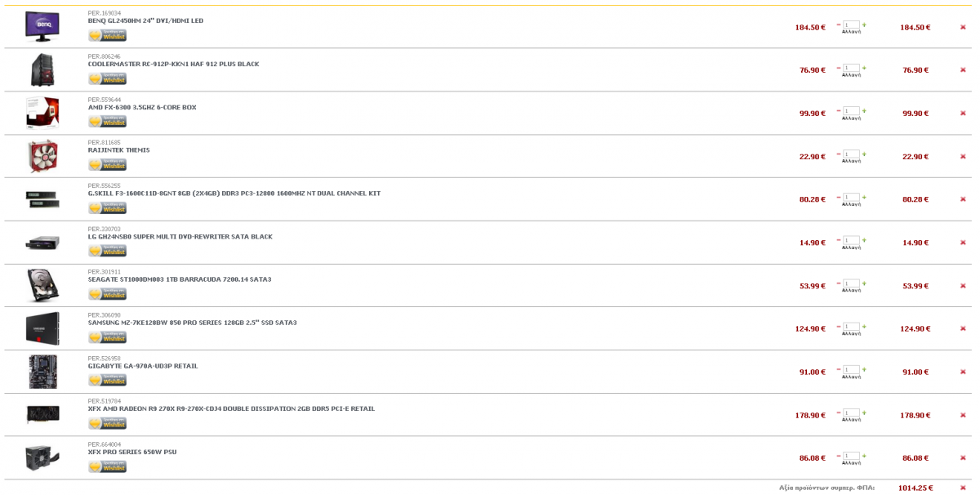Image resolution: width=980 pixels, height=495 pixels.
Task: Remove XFX Radeon R9 270X from cart
Action: tap(963, 415)
